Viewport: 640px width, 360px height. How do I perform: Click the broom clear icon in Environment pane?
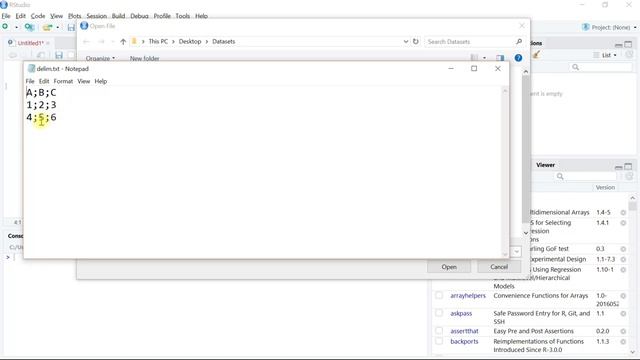click(x=536, y=55)
